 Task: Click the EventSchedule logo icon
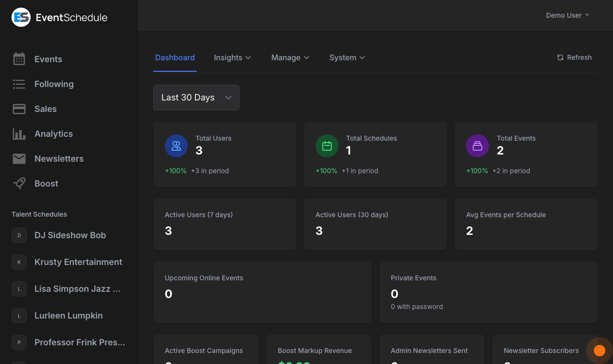[21, 17]
